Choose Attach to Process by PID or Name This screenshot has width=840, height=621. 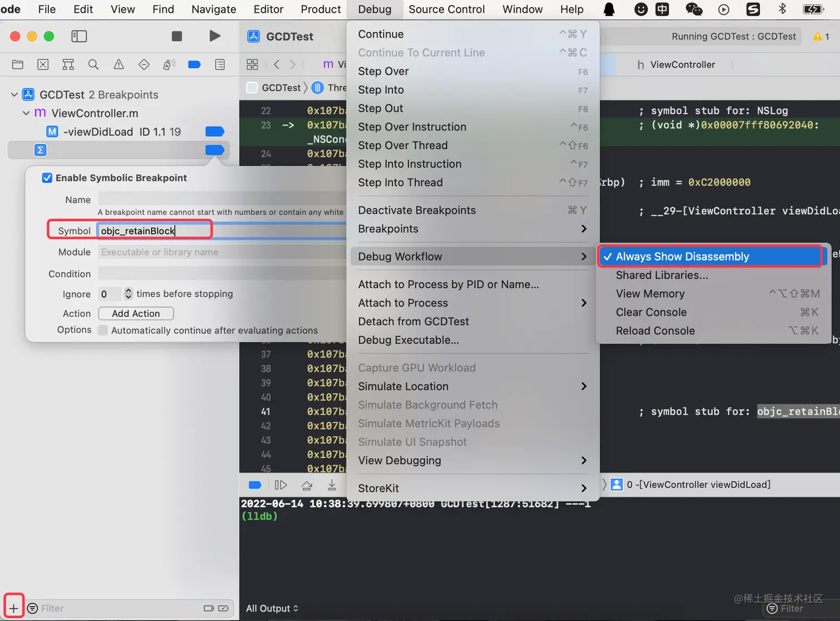tap(473, 284)
